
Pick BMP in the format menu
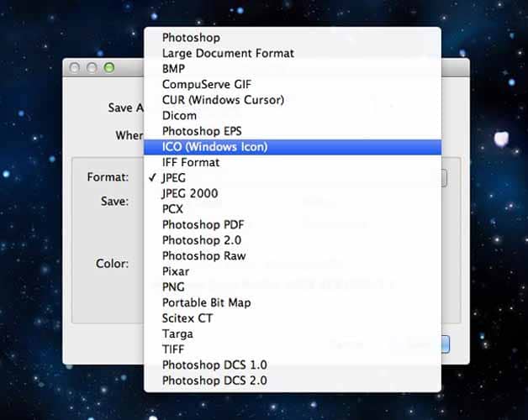pos(293,69)
